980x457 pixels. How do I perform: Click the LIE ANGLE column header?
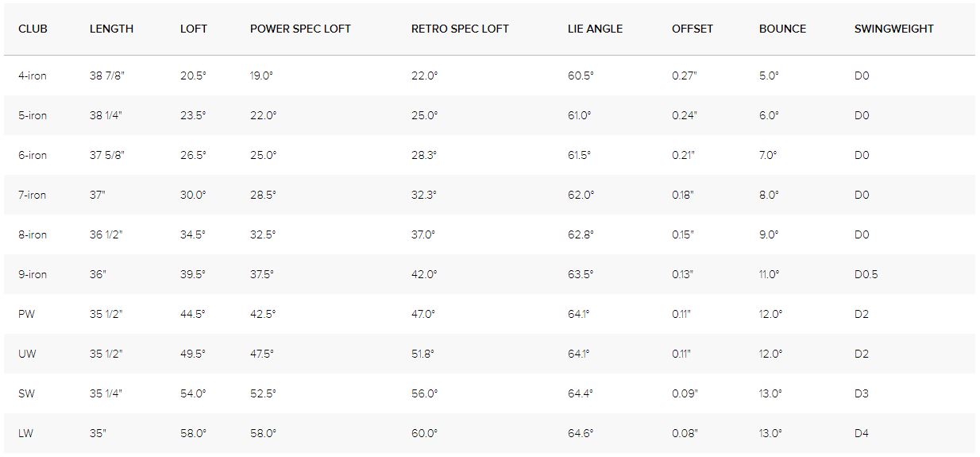click(x=595, y=29)
